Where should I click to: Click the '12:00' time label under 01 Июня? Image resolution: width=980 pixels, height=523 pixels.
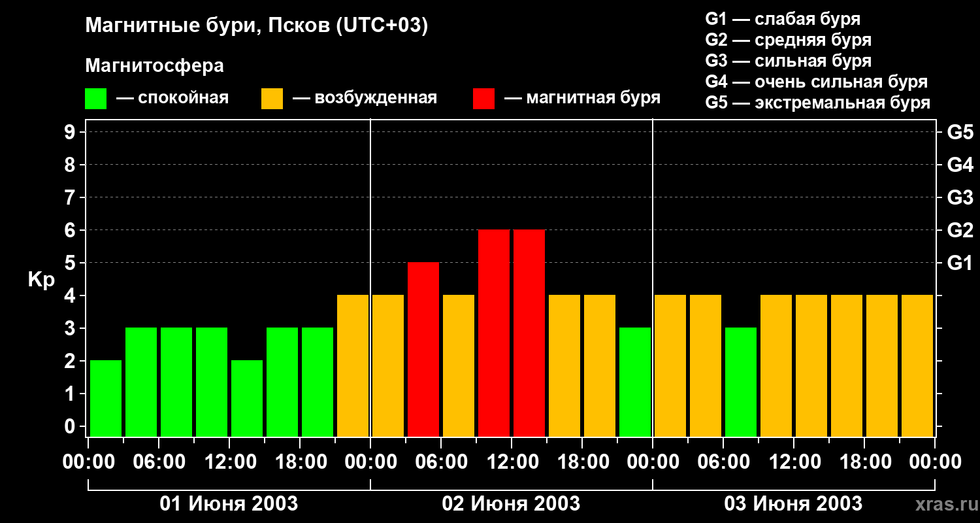(229, 462)
